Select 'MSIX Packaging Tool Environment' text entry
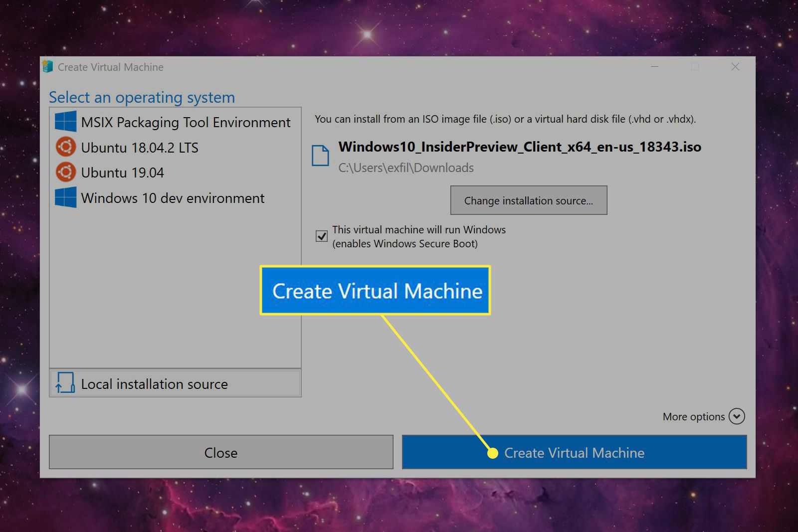Image resolution: width=798 pixels, height=532 pixels. [x=186, y=123]
